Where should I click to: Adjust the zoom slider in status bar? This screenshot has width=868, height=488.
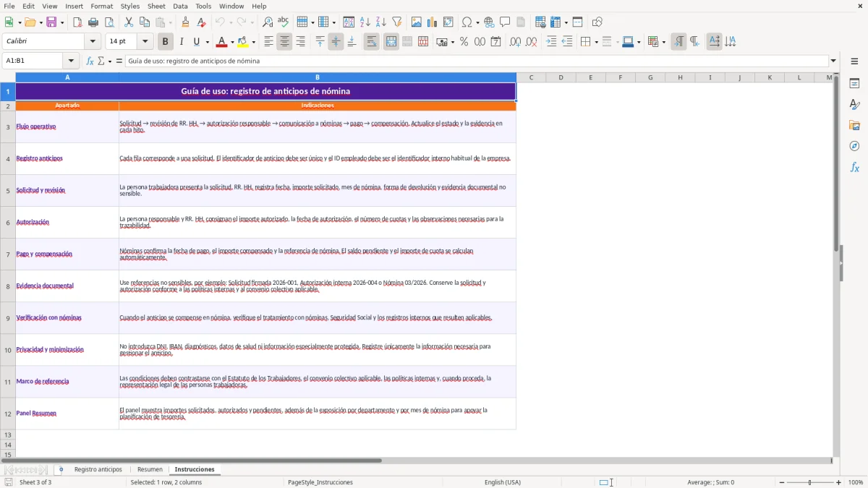point(810,482)
